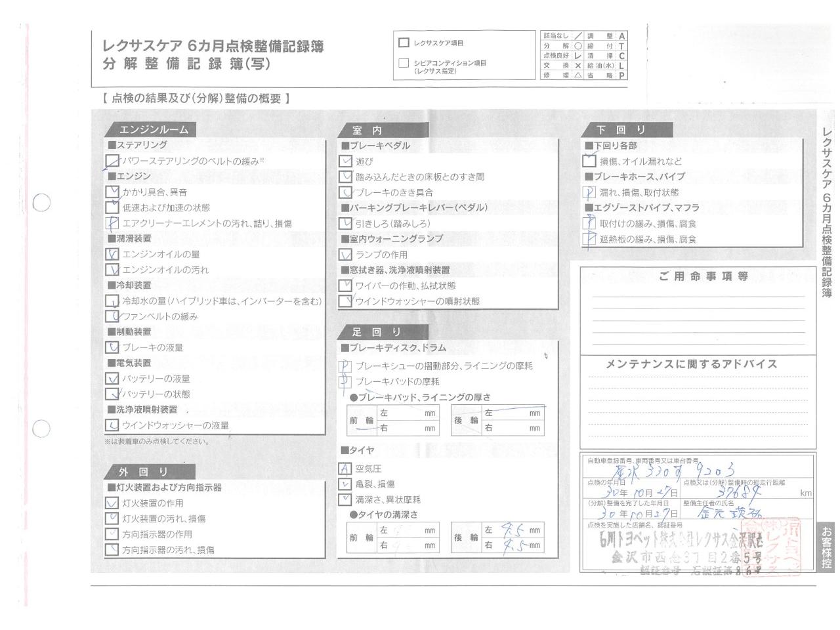The height and width of the screenshot is (630, 840).
Task: Check the 遊び brake pedal box
Action: [345, 161]
